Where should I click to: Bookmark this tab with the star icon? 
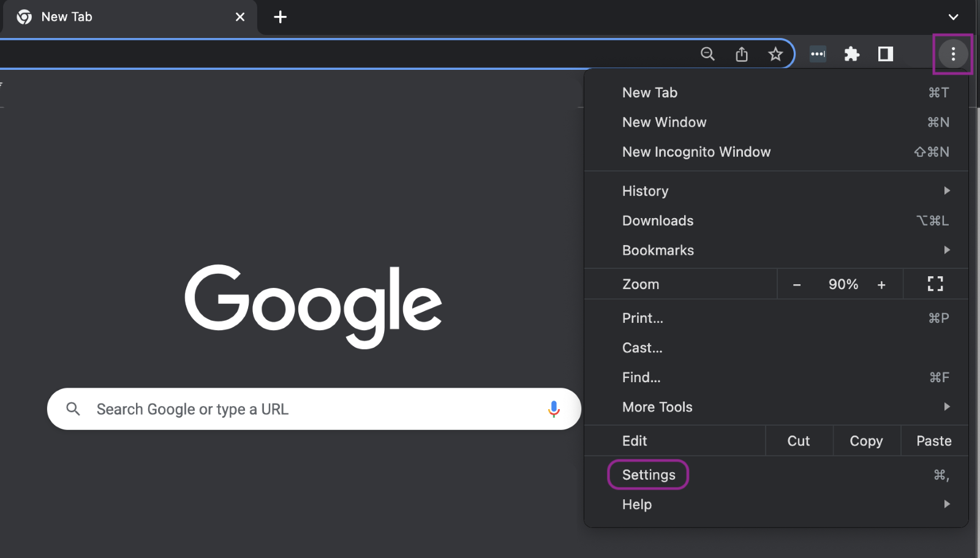775,54
